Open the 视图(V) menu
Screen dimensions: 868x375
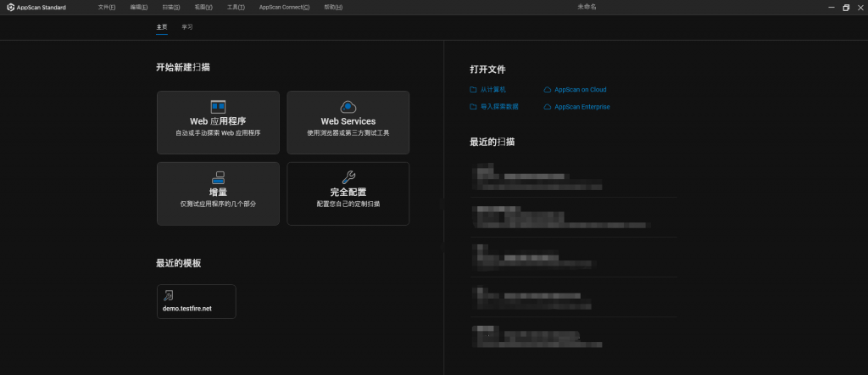(203, 7)
